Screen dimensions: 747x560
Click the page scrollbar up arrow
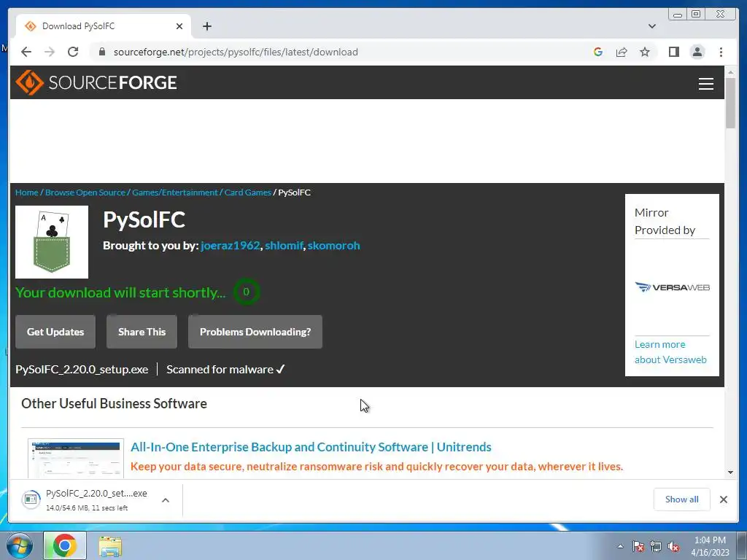(x=730, y=72)
